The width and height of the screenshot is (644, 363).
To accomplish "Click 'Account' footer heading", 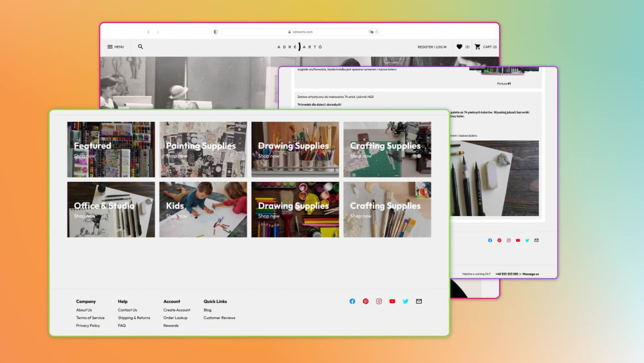I will point(172,301).
